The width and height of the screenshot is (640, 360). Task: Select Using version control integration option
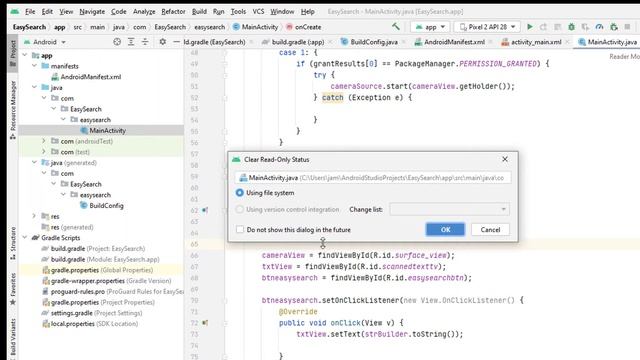[x=240, y=209]
